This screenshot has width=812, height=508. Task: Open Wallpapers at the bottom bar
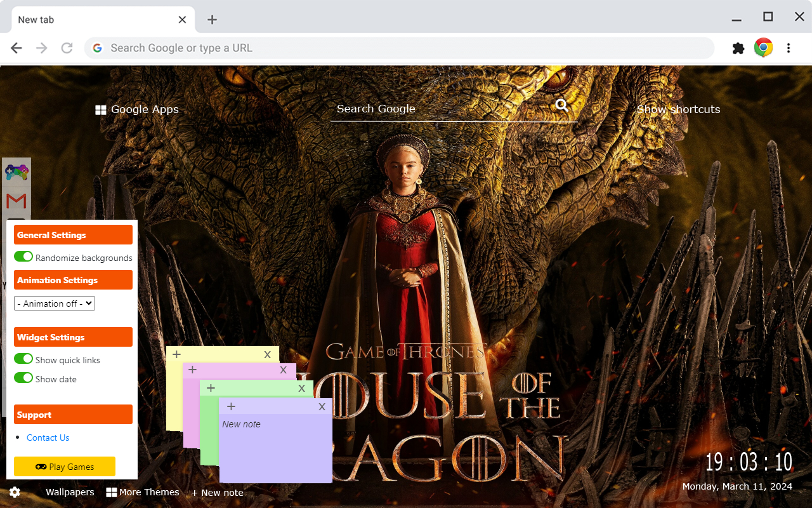tap(70, 492)
